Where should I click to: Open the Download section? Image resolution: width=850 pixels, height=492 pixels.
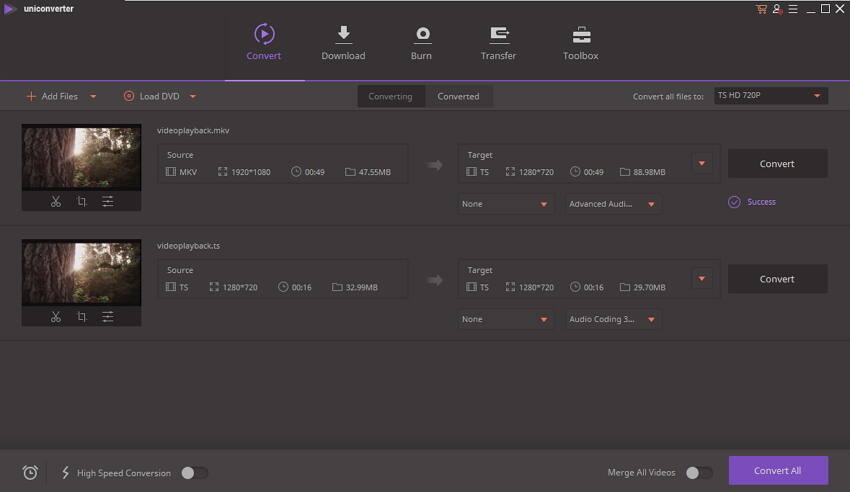343,42
